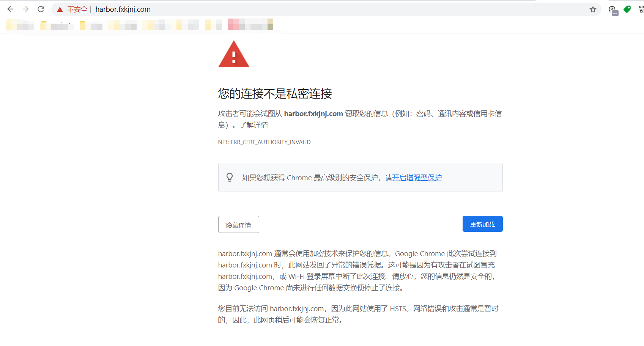
Task: Bookmark this page with the star icon
Action: click(593, 9)
